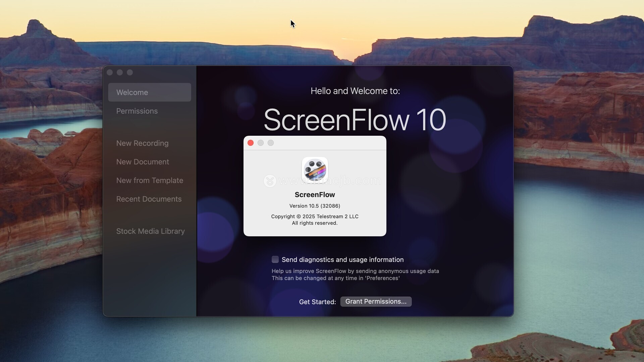Open the Stock Media Library
The image size is (644, 362).
click(x=150, y=231)
